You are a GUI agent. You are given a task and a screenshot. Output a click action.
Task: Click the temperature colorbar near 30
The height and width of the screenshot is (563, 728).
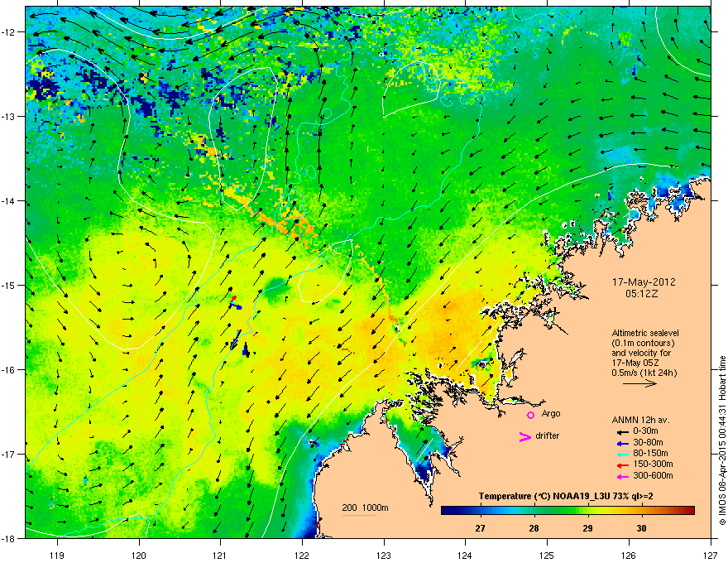(641, 511)
